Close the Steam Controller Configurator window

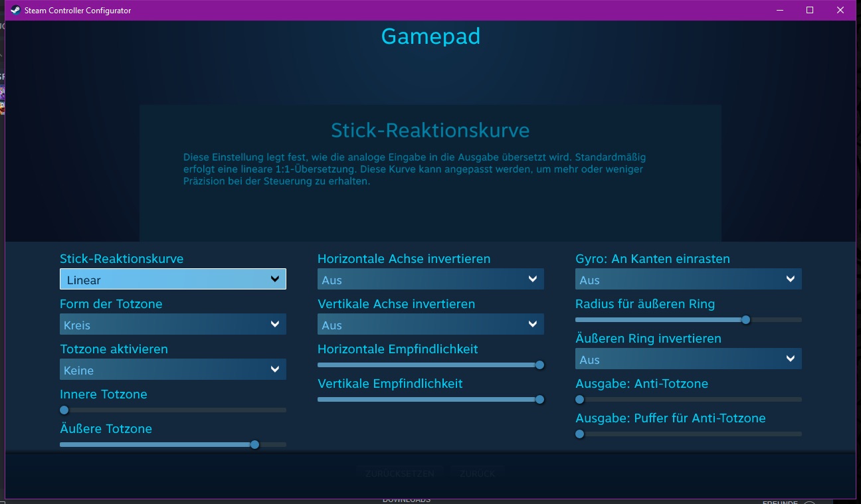[x=841, y=10]
